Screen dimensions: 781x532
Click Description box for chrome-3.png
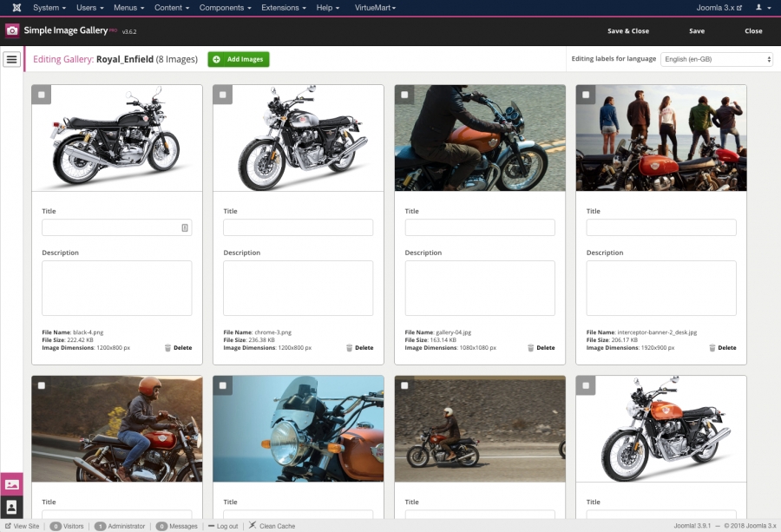click(x=298, y=288)
